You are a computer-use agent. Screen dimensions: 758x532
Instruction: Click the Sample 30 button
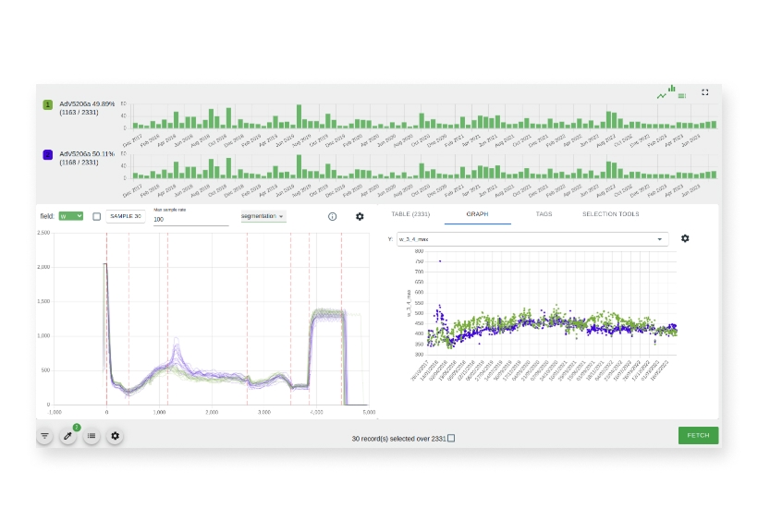125,216
